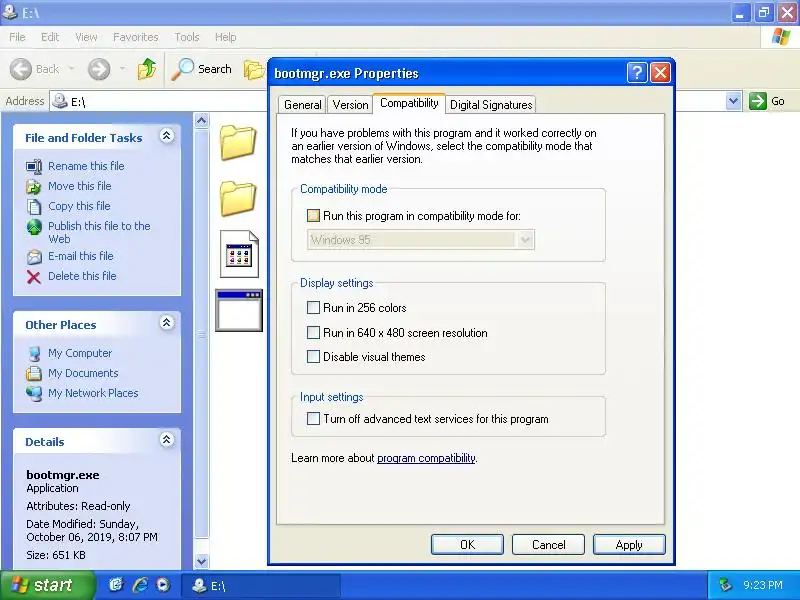This screenshot has width=800, height=600.
Task: Click the Show Desktop quick launch icon
Action: pos(116,585)
